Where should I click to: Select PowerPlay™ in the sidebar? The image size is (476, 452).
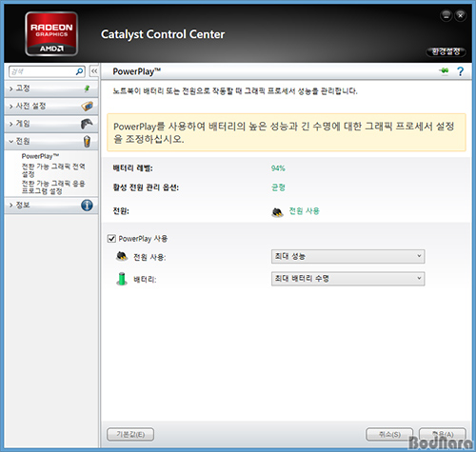point(40,156)
